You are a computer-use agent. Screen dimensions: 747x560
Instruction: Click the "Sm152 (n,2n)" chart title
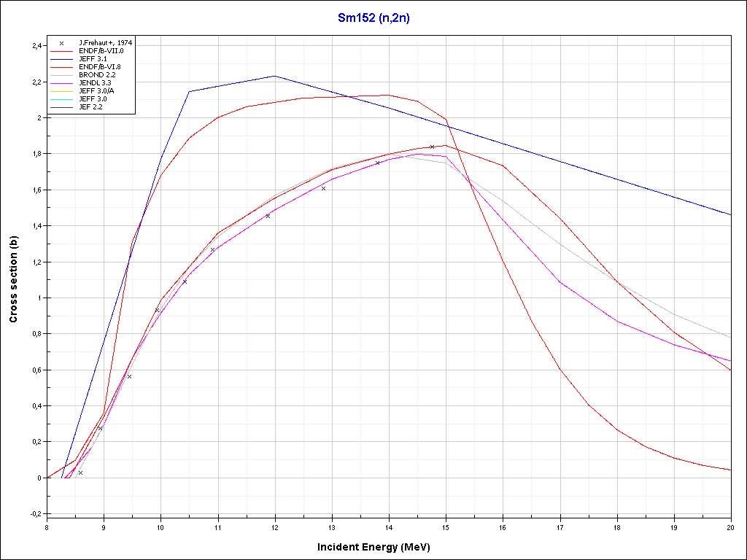click(373, 18)
